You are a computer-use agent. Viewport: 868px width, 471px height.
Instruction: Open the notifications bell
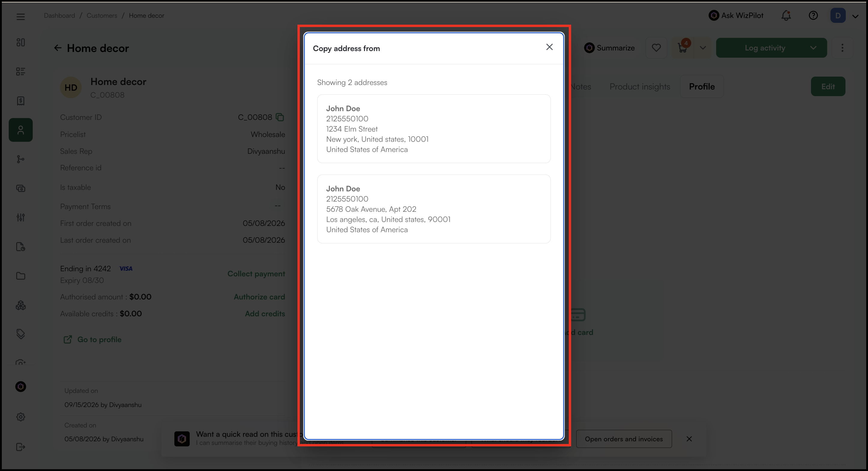click(x=786, y=16)
